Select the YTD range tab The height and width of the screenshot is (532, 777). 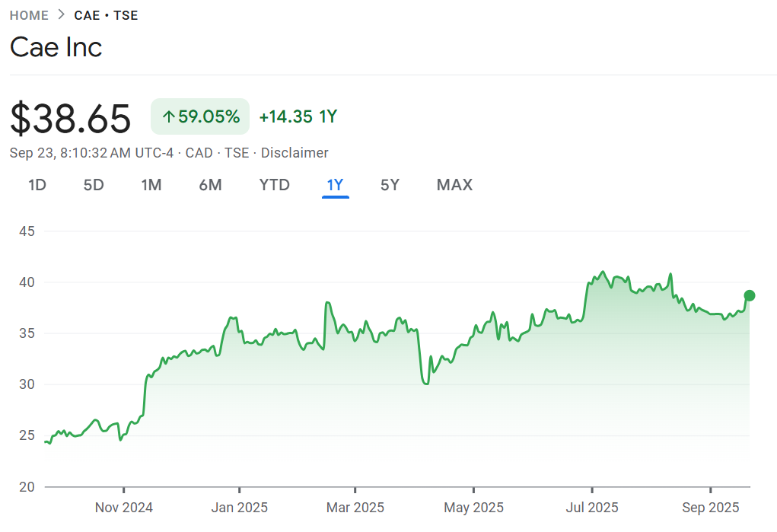[x=274, y=185]
